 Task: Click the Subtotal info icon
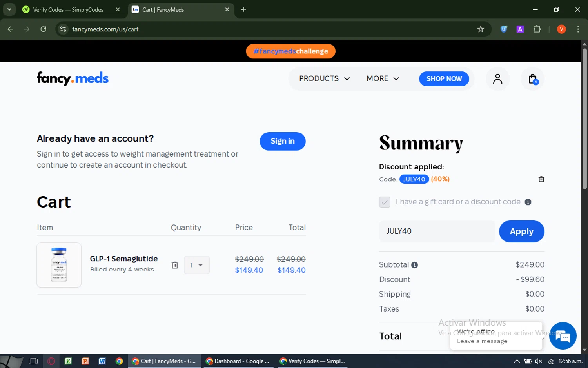tap(414, 265)
